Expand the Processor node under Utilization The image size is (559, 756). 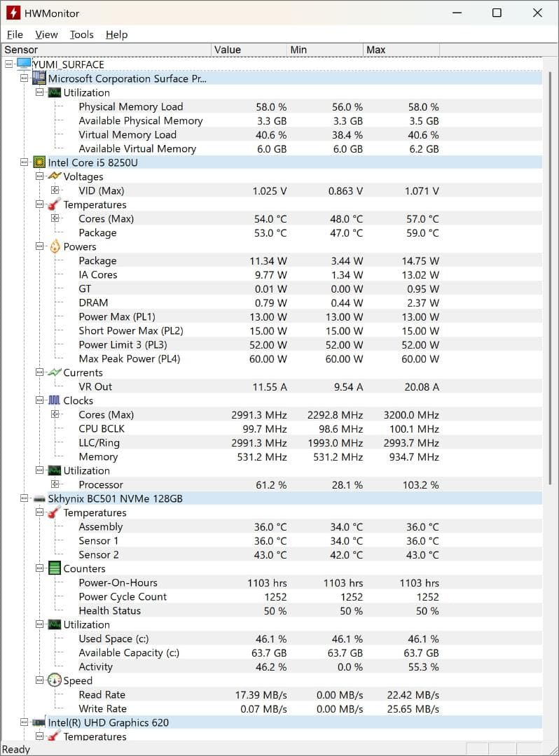point(56,484)
